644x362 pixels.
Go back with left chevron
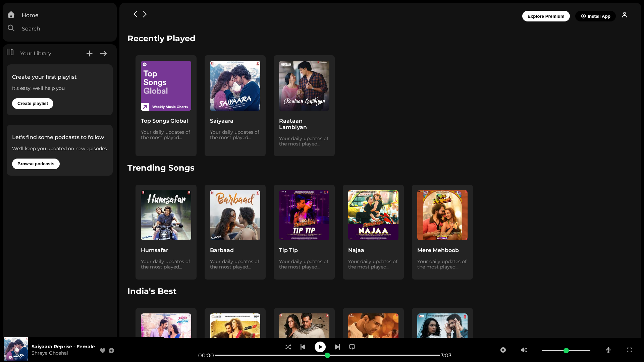[136, 14]
